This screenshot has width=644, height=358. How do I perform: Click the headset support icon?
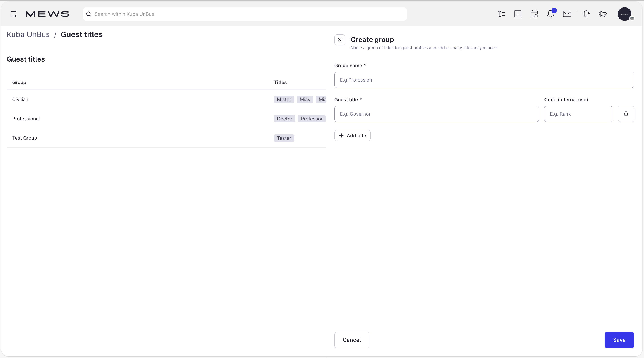pyautogui.click(x=586, y=14)
